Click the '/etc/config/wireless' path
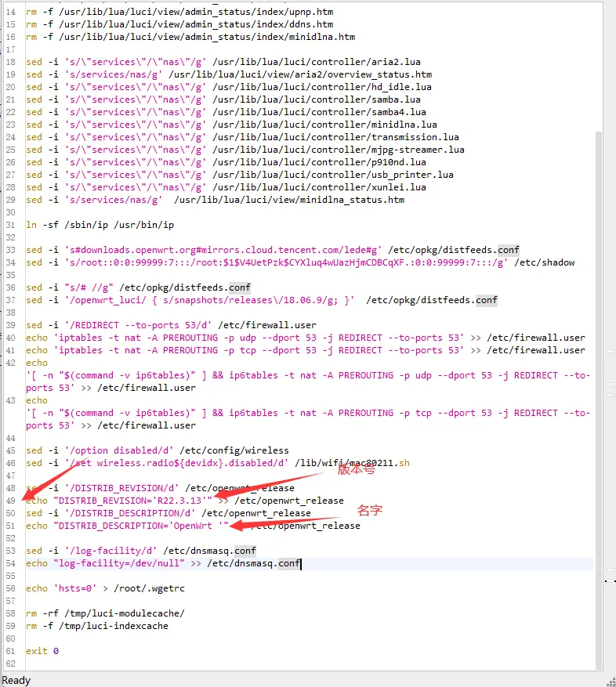This screenshot has width=616, height=687. pos(234,450)
